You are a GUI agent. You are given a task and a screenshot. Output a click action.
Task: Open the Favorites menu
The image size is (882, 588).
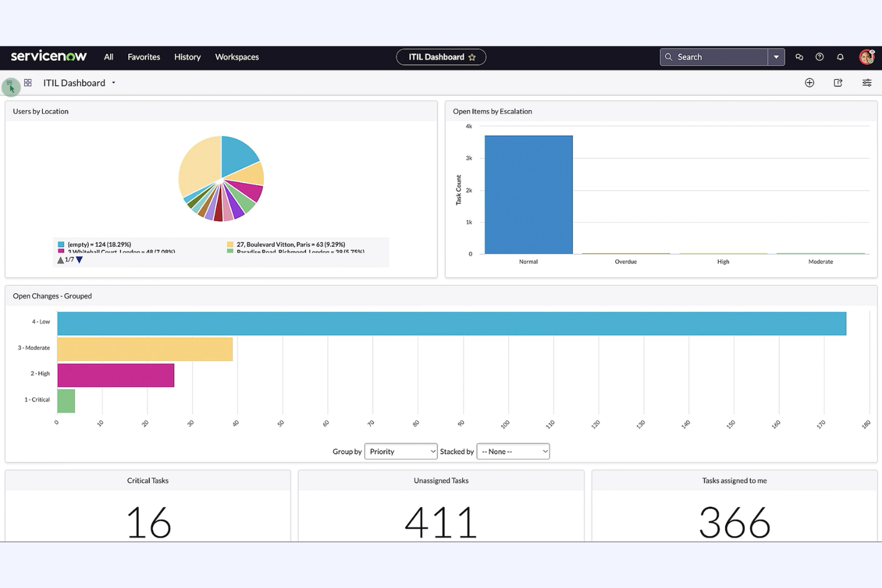[144, 57]
